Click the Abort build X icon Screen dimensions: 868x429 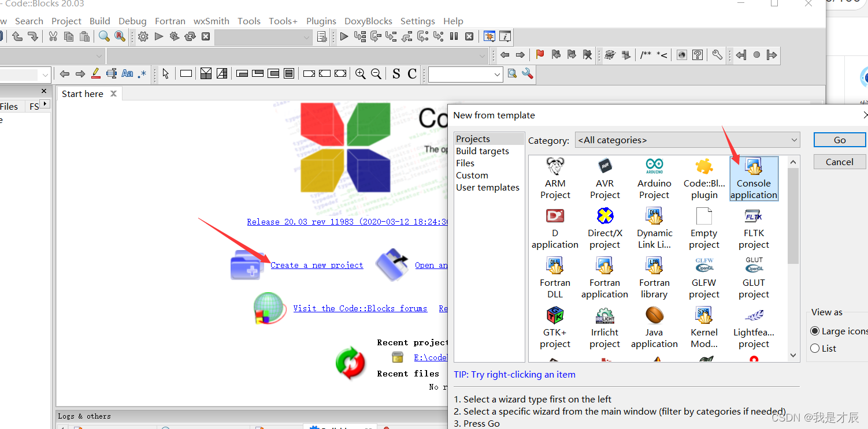coord(206,37)
